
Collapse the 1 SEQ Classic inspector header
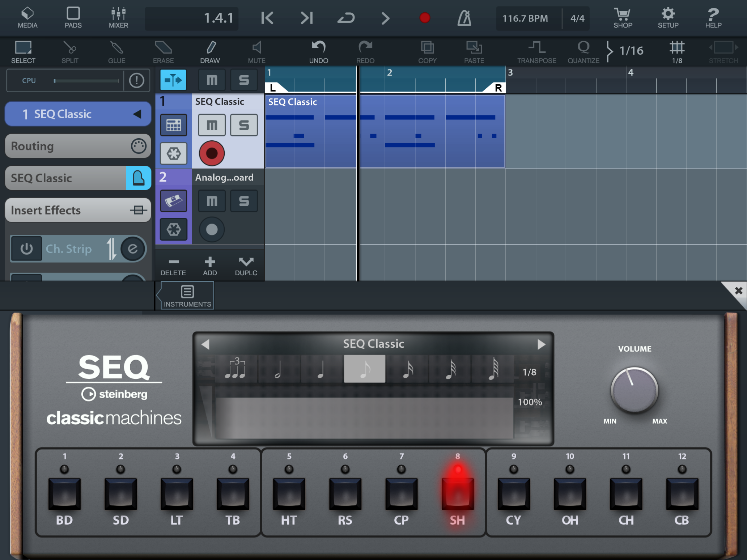click(78, 114)
